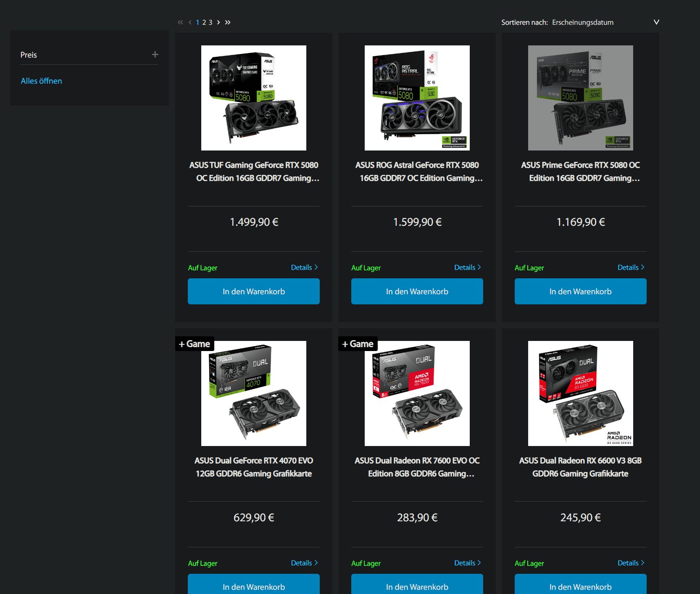
Task: Click Auf Lager status of Dual RX 7600
Action: tap(366, 563)
